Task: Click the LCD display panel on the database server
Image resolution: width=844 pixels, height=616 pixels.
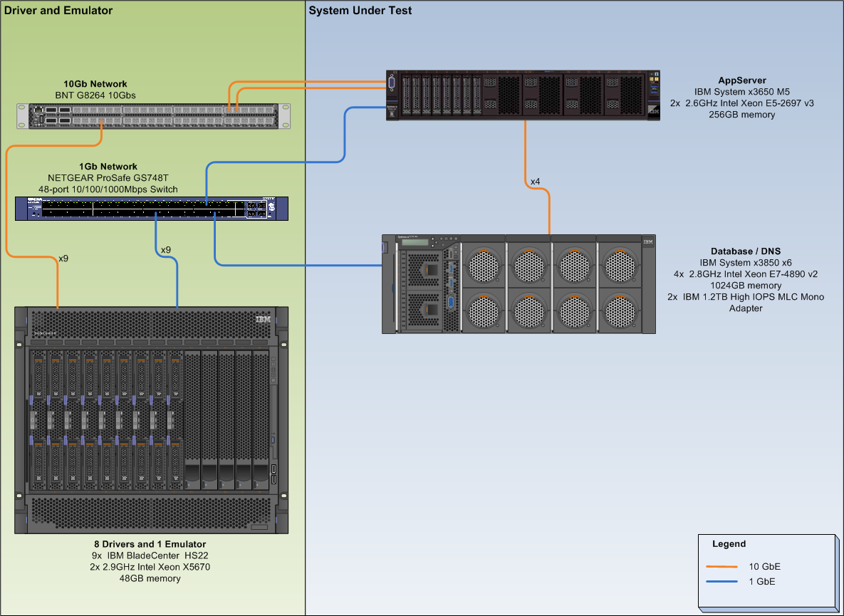Action: tap(415, 242)
